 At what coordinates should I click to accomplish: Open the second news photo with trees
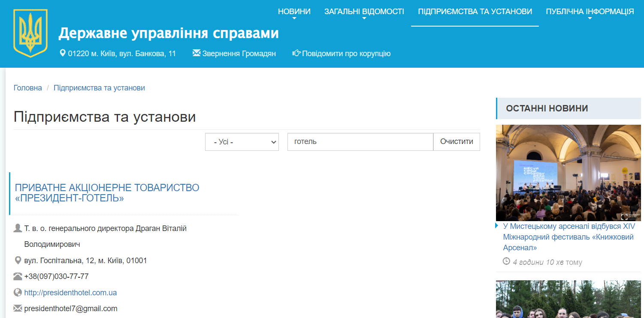[568, 299]
